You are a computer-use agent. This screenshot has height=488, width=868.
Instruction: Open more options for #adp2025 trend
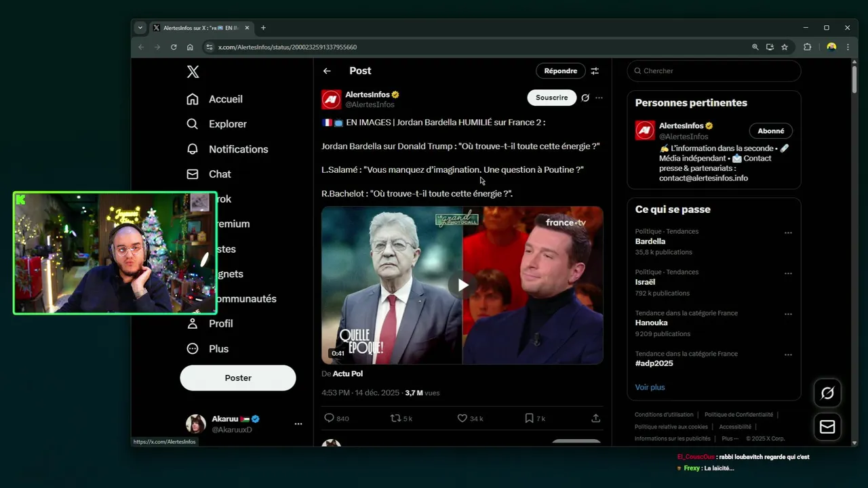click(x=788, y=354)
